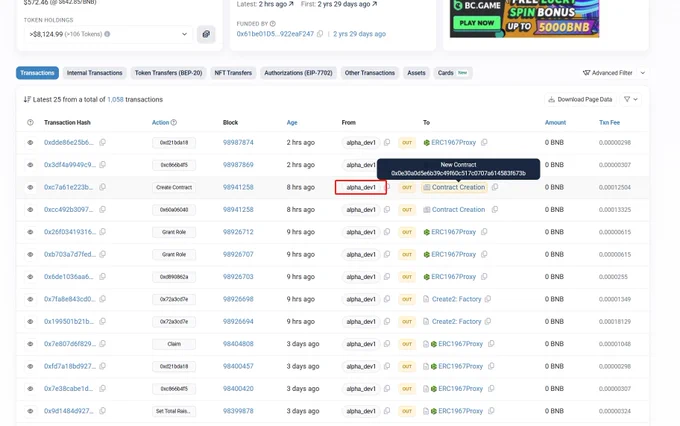Preview transaction 0xcc492b3097 with eye icon
Image resolution: width=680 pixels, height=426 pixels.
coord(30,210)
